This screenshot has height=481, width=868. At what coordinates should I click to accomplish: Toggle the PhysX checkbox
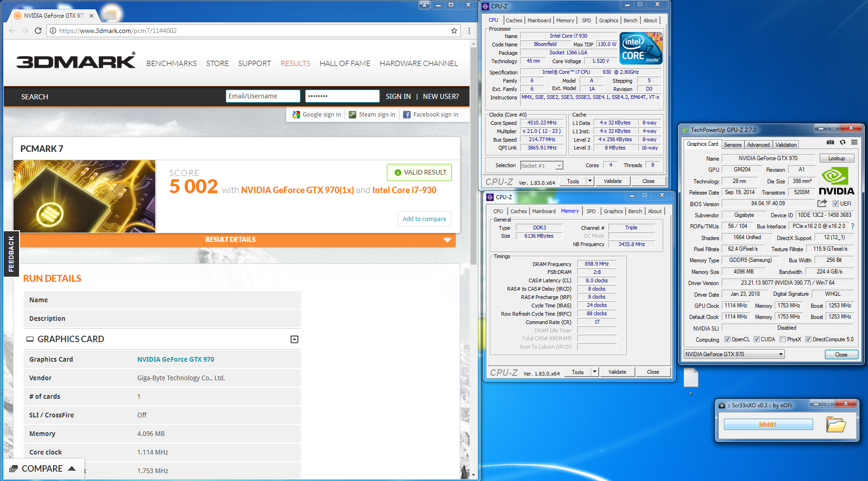point(783,339)
